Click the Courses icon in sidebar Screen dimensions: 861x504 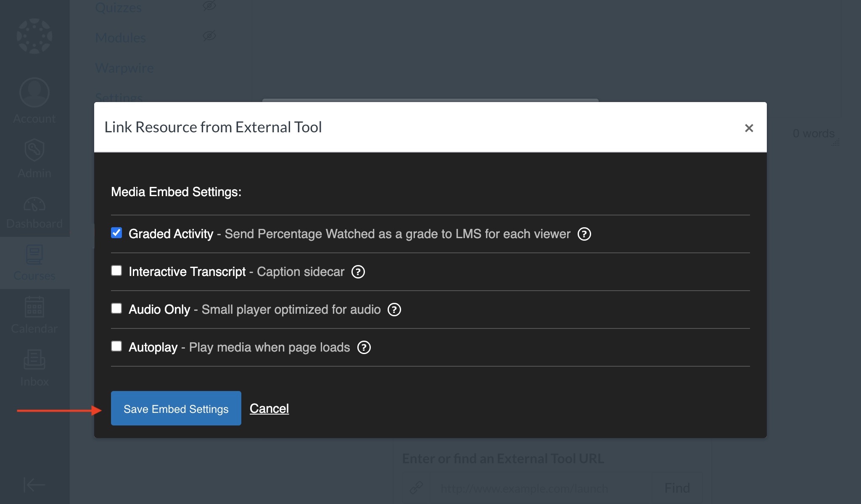(34, 263)
